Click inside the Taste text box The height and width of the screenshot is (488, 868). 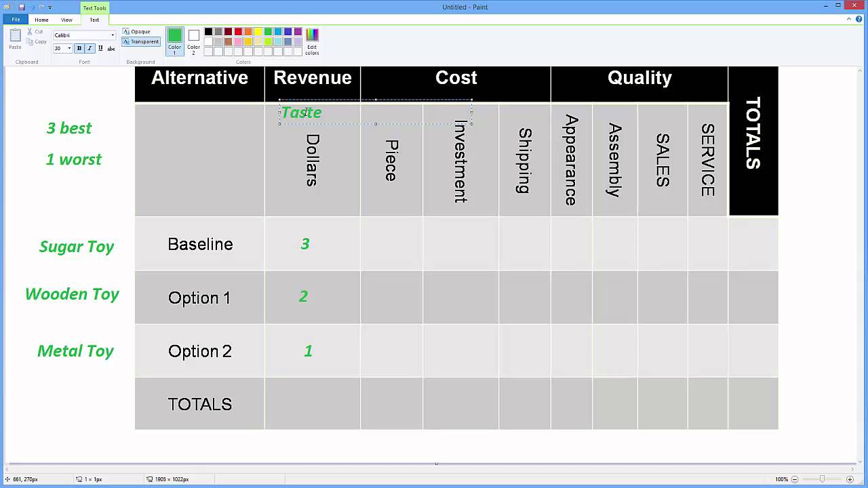[x=375, y=112]
